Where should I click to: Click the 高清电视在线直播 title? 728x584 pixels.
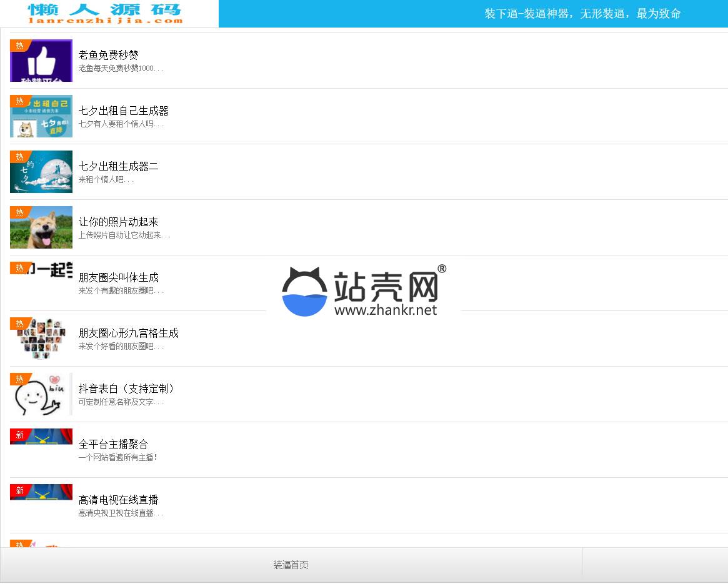pyautogui.click(x=119, y=500)
